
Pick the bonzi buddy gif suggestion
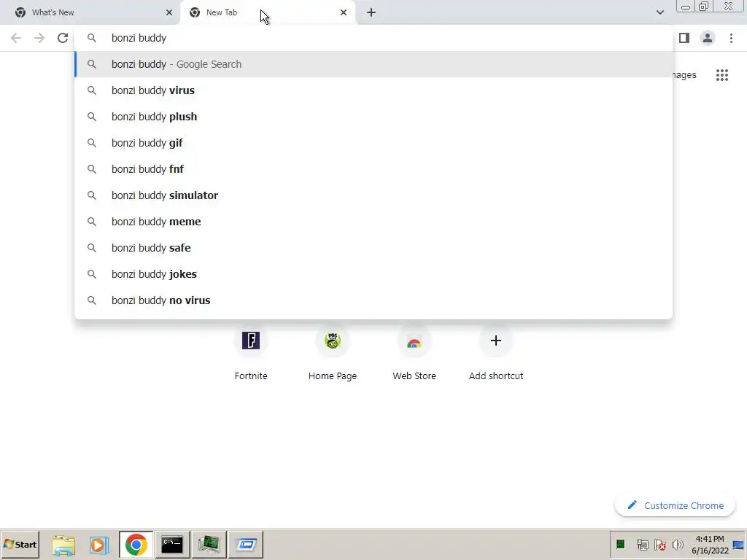click(373, 143)
